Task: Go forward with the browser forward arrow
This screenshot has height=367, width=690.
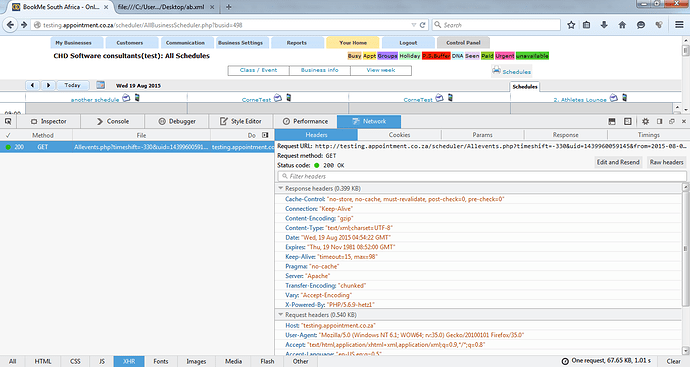Action: (24, 25)
